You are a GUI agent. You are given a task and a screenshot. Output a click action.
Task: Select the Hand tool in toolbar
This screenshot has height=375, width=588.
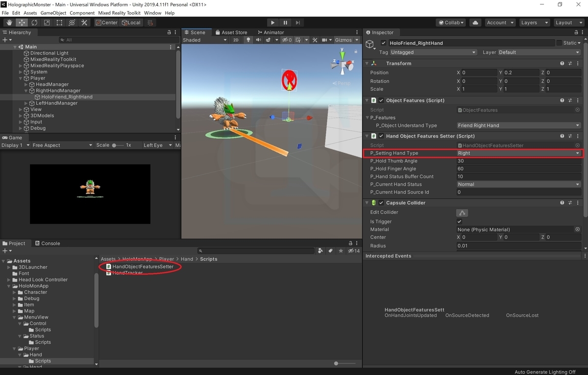coord(9,23)
